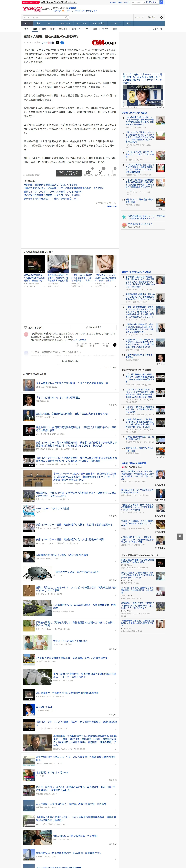186x868 pixels.
Task: Open the みんなの意見 tab
Action: (x=99, y=24)
